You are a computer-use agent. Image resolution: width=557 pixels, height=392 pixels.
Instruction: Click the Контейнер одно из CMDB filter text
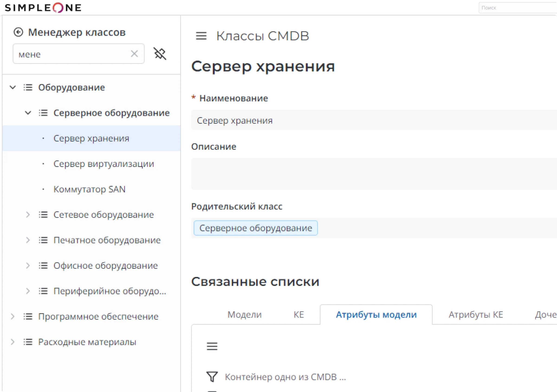[285, 377]
